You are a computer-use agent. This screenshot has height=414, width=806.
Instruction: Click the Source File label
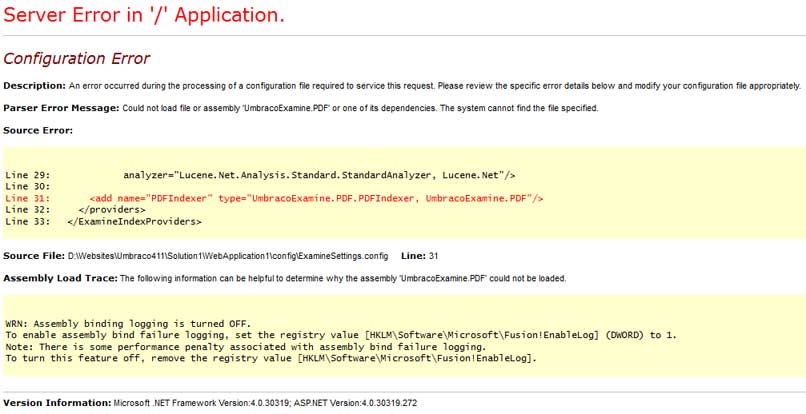[x=34, y=256]
